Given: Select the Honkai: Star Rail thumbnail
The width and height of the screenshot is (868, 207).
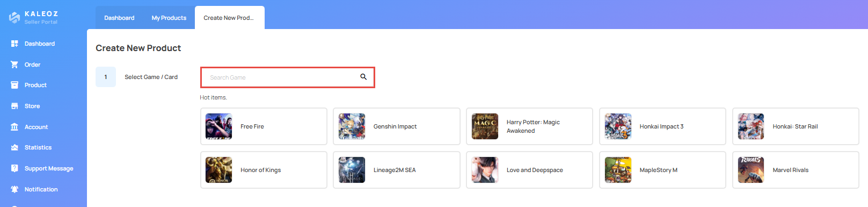Looking at the screenshot, I should pos(752,126).
